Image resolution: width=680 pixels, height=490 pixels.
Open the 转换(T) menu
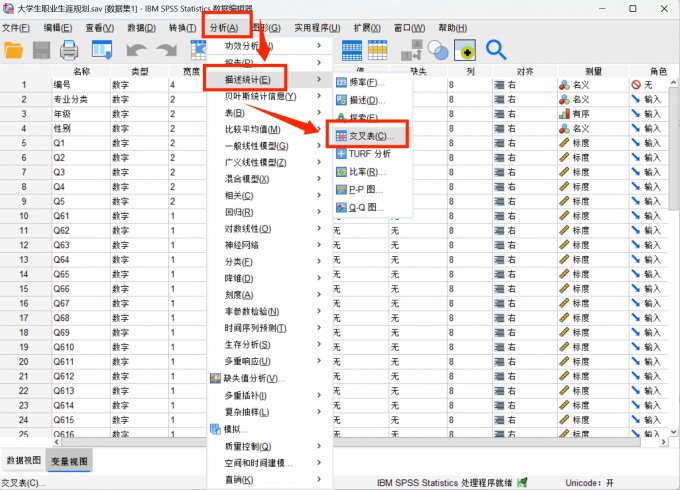[x=183, y=28]
